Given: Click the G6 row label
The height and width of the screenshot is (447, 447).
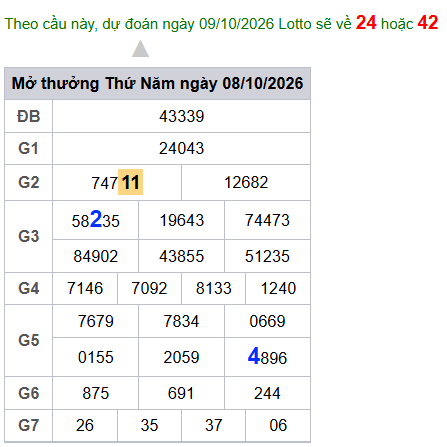Looking at the screenshot, I should (28, 393).
